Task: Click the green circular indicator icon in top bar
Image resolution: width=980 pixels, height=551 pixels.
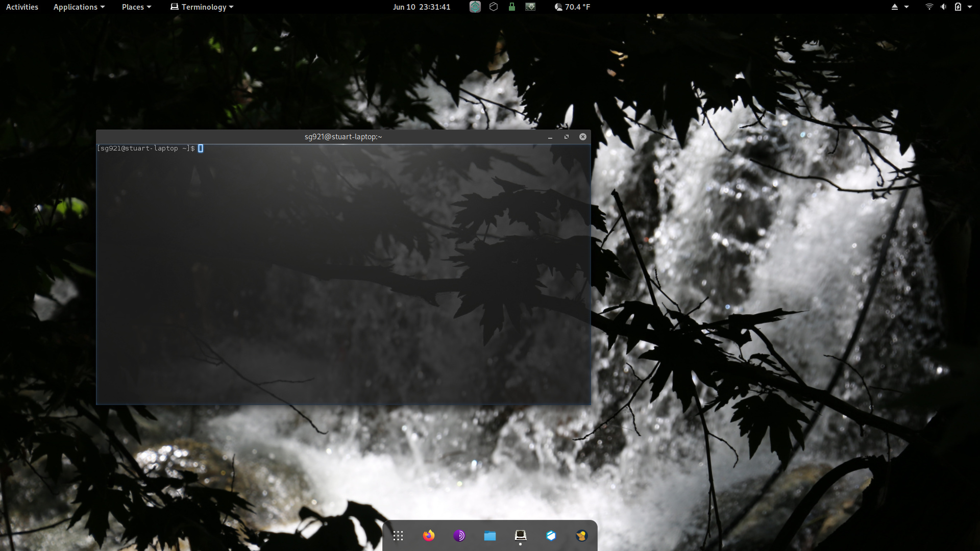Action: click(475, 7)
